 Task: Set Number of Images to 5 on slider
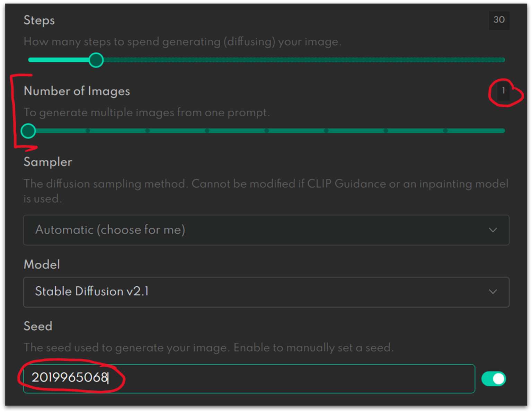(267, 131)
